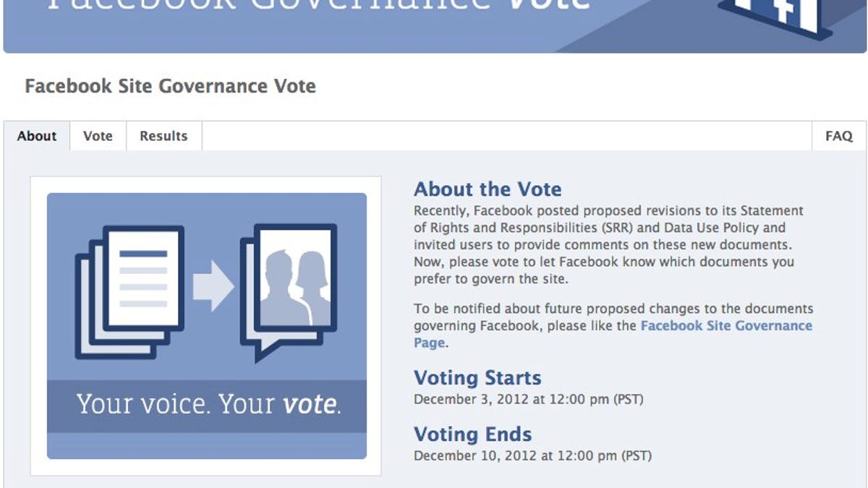Click the 'Your voice. Your vote.' caption
The image size is (868, 488).
tap(208, 404)
